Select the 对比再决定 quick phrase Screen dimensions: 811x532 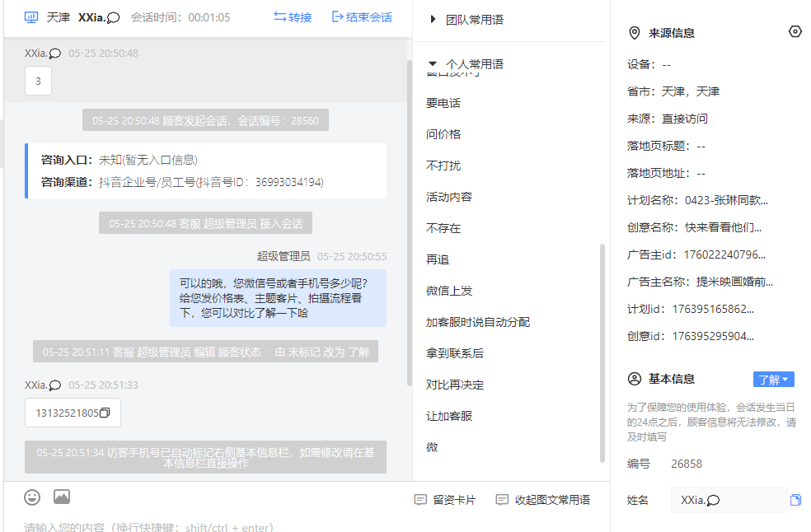click(x=455, y=385)
